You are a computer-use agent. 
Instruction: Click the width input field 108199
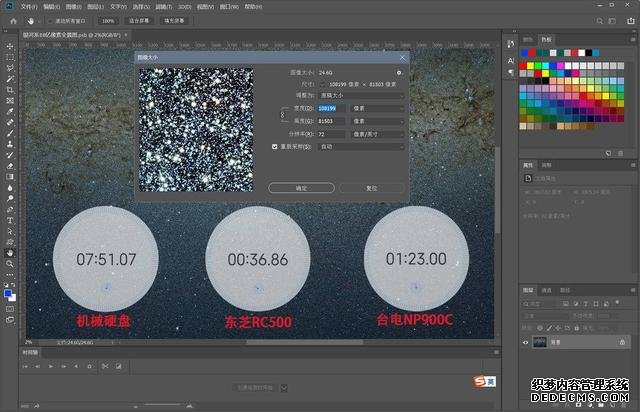(x=331, y=108)
